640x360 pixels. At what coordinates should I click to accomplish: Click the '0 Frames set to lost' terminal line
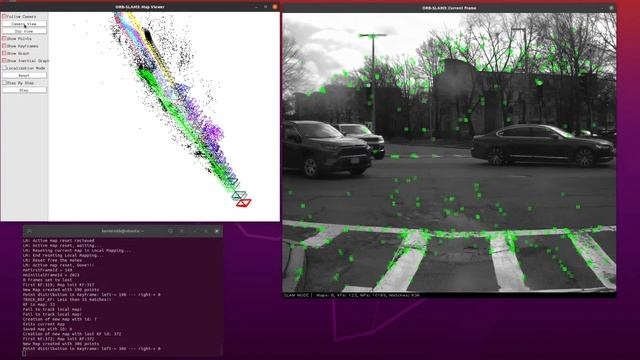pyautogui.click(x=47, y=280)
